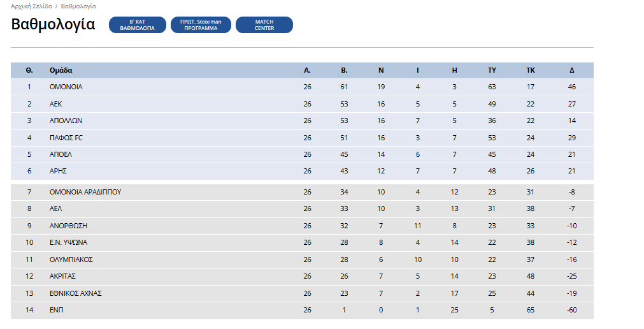The height and width of the screenshot is (329, 644).
Task: Click the ΤΥ goals-for column header
Action: (492, 70)
